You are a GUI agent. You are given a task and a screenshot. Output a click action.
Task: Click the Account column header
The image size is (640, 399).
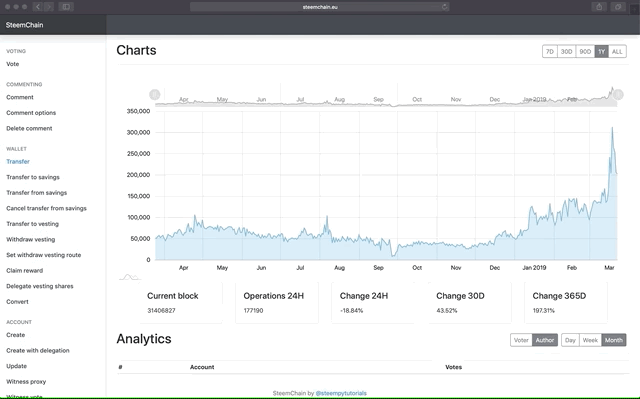202,367
